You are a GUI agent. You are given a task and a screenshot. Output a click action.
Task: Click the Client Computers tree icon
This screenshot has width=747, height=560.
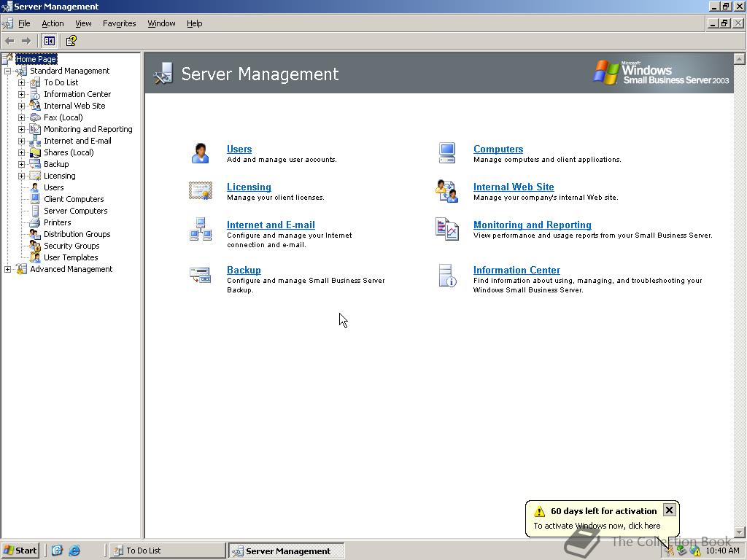[35, 199]
